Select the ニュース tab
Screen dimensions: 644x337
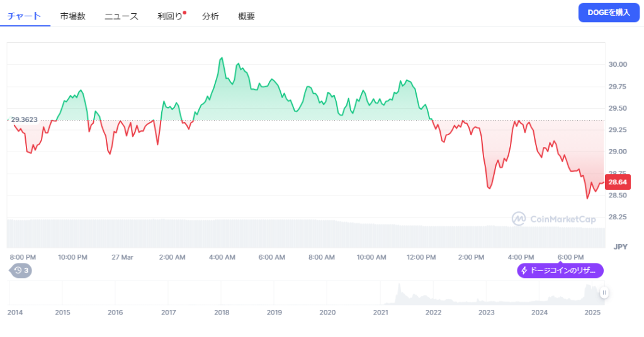click(121, 16)
